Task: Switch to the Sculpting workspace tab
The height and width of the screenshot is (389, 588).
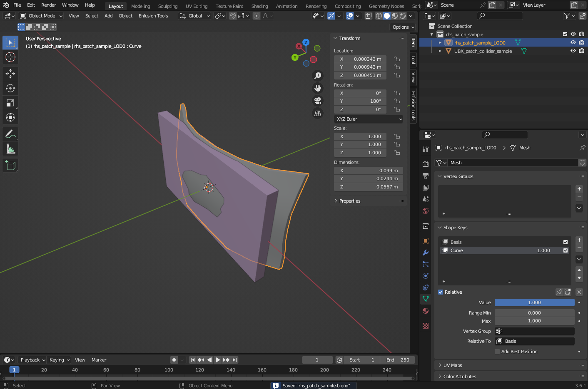Action: 168,6
